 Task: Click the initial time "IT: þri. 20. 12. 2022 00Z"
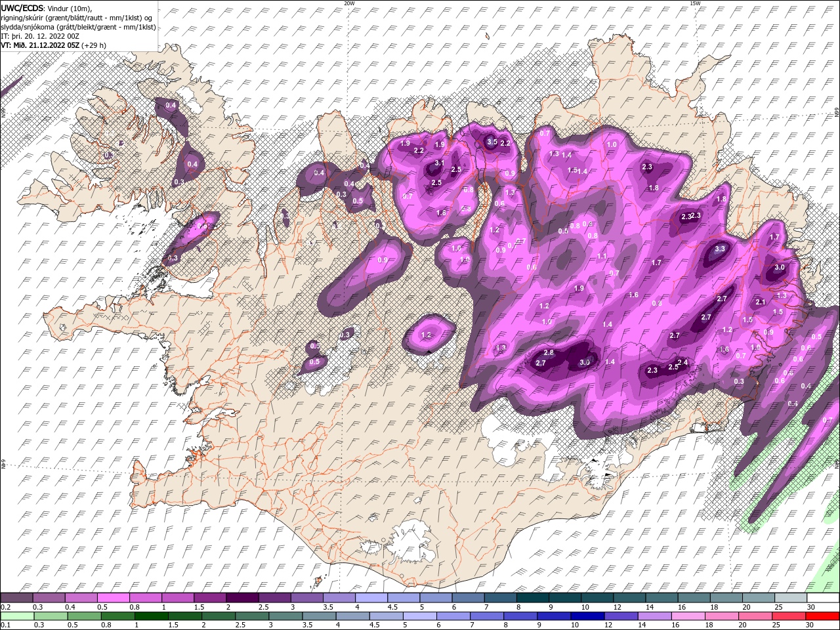tap(39, 36)
